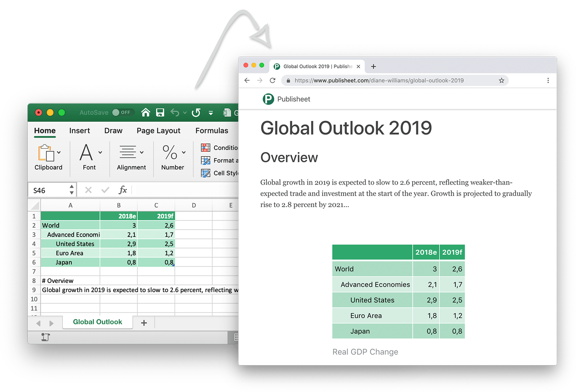Image resolution: width=576 pixels, height=392 pixels.
Task: Add a new sheet with plus button
Action: [144, 323]
